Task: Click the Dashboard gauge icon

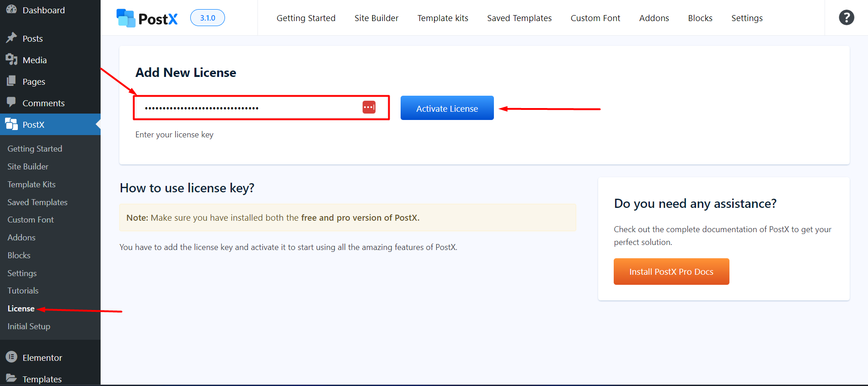Action: point(11,9)
